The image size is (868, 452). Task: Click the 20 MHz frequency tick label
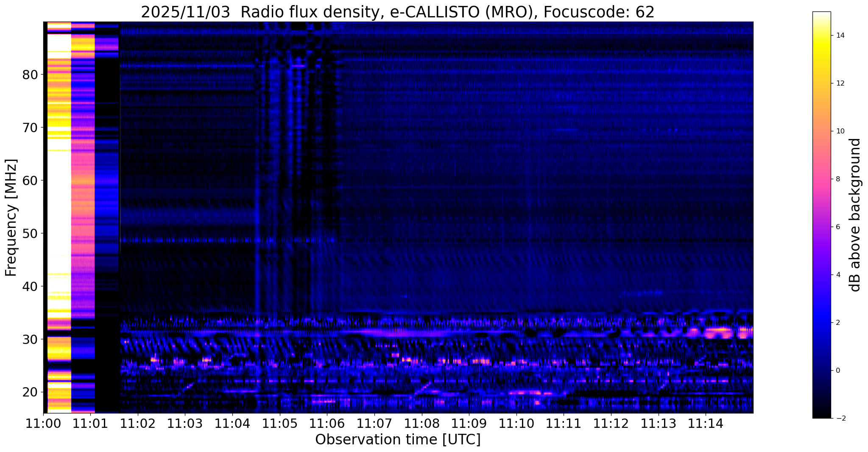(x=30, y=392)
